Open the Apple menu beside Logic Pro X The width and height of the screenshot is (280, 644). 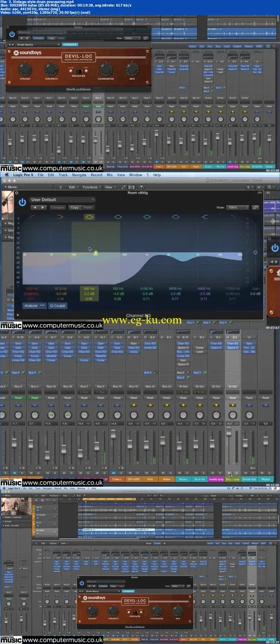(x=7, y=174)
